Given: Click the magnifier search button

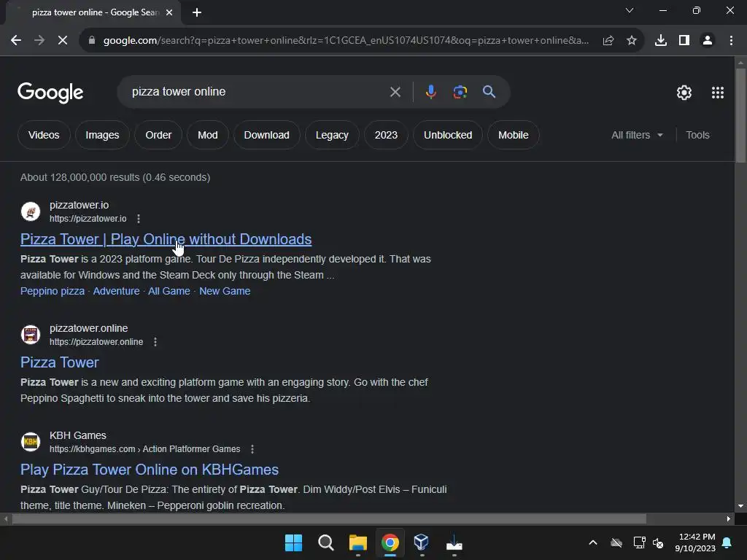Looking at the screenshot, I should 489,92.
